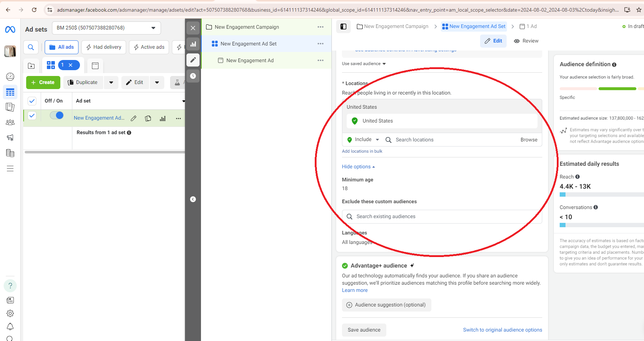644x341 pixels.
Task: Click the Save audience button
Action: (x=364, y=330)
